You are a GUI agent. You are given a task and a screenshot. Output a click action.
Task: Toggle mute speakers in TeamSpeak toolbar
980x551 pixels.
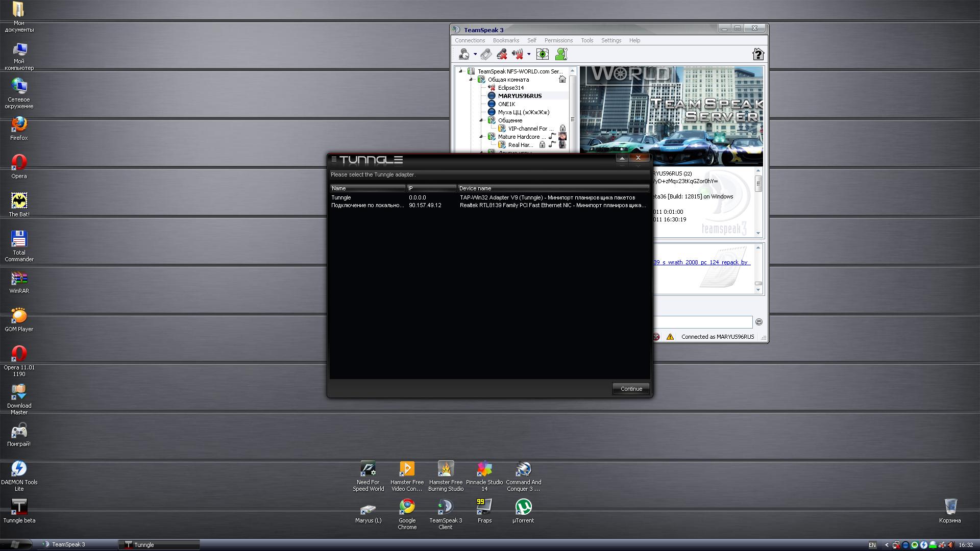pos(518,54)
